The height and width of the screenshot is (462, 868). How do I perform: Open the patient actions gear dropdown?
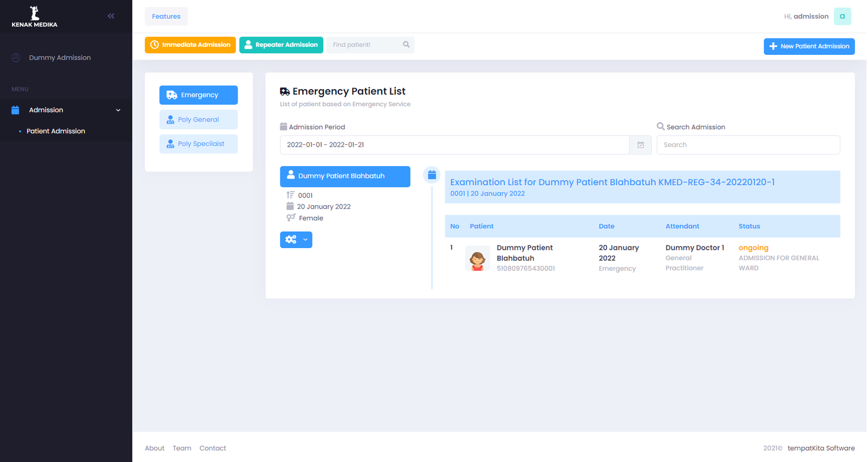click(x=296, y=239)
